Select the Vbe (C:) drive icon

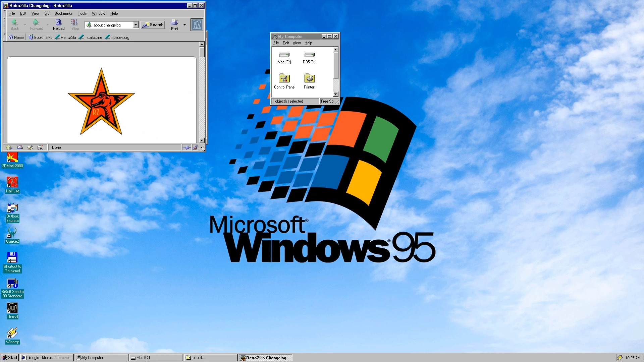tap(284, 58)
